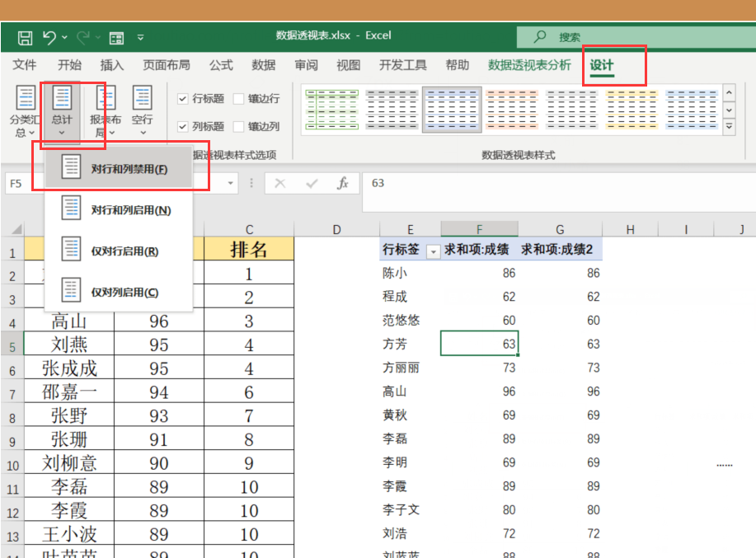756x558 pixels.
Task: Expand the Customize Quick Access Toolbar arrow
Action: pos(140,37)
